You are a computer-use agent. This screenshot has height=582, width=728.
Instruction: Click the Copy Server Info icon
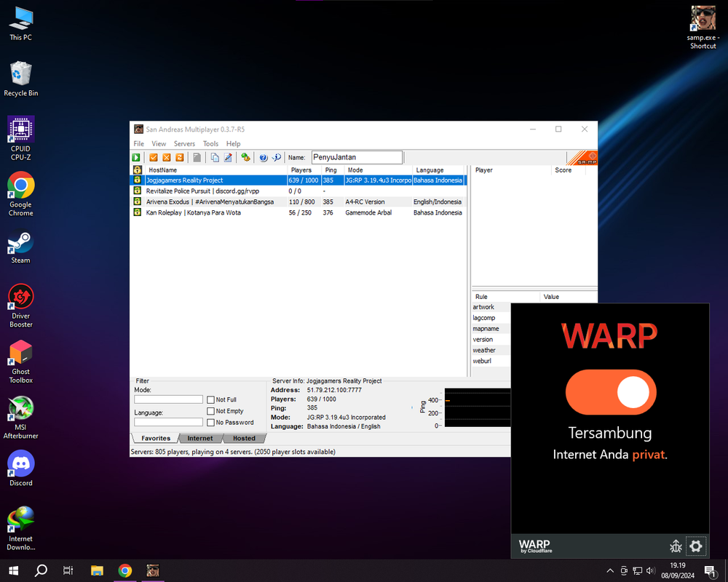215,158
